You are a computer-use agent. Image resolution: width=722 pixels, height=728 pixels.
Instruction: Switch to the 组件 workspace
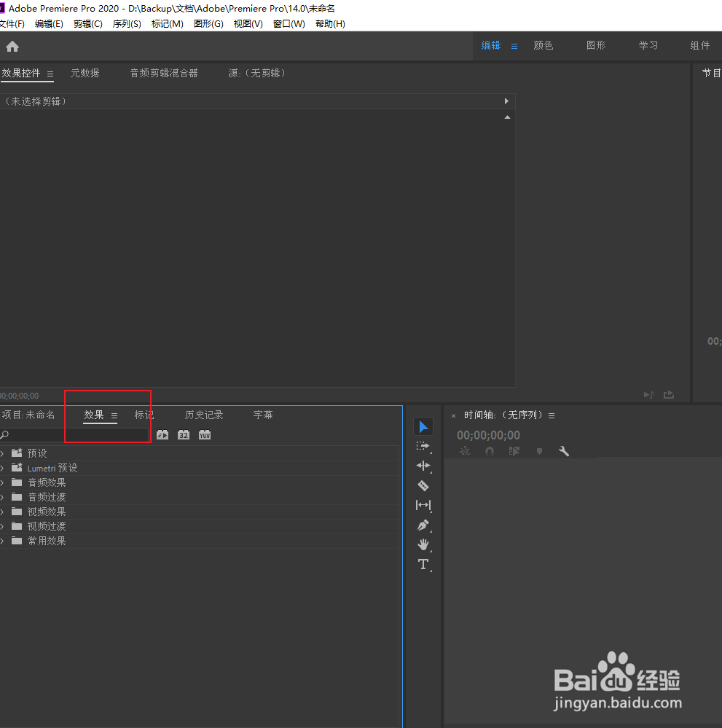699,45
